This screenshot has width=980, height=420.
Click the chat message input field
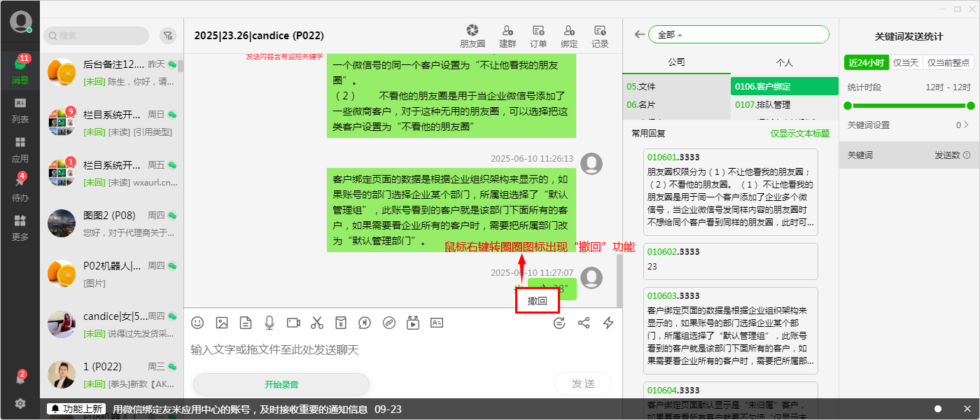click(x=350, y=350)
